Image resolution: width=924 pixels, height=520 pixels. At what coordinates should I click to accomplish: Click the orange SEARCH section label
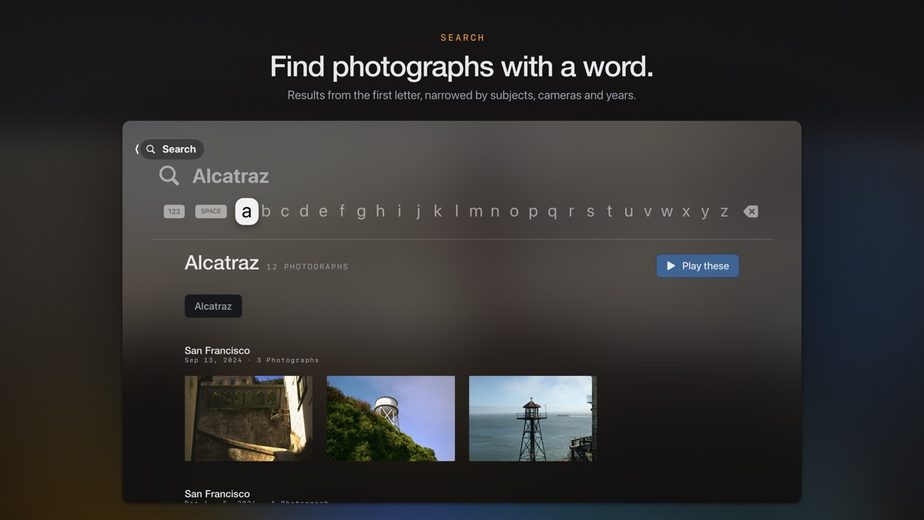(463, 38)
